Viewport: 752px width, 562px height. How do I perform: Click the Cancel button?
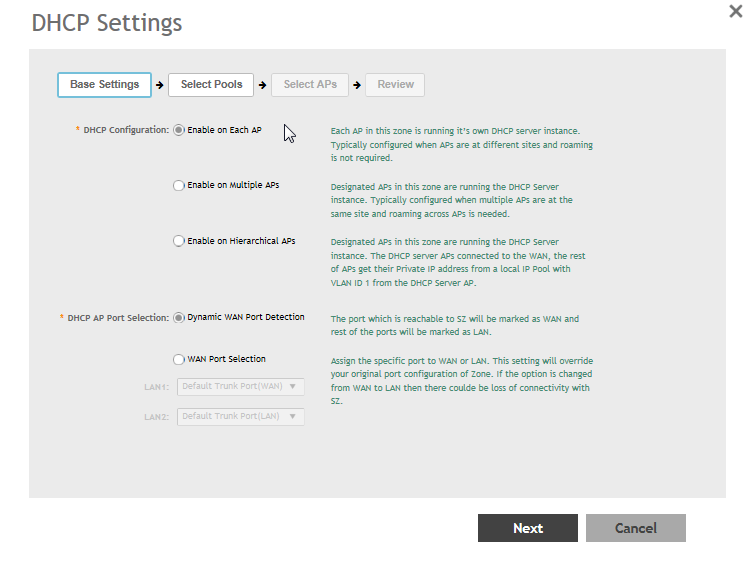click(x=635, y=528)
